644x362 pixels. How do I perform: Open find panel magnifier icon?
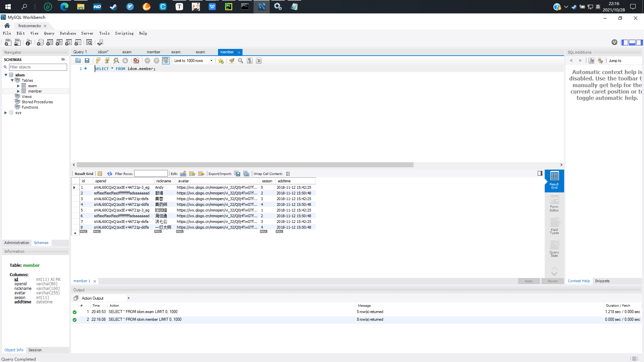(240, 61)
